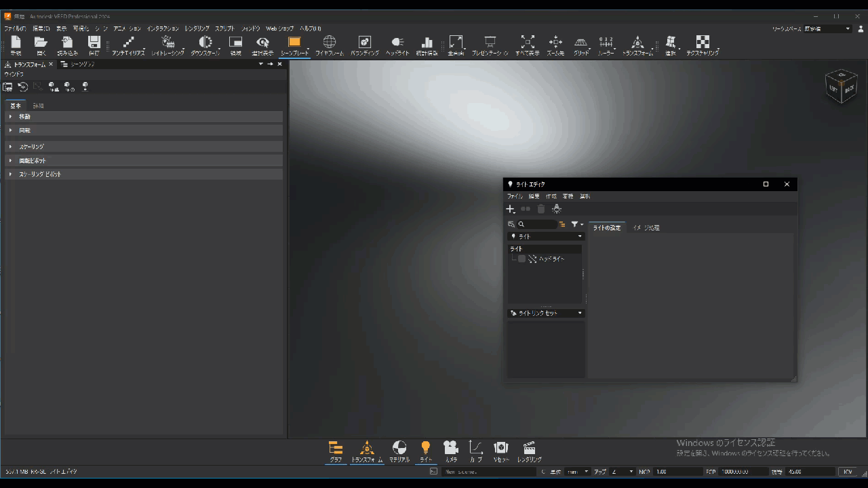The image size is (868, 488).
Task: Select the Advanced (詳細) tab in Transform panel
Action: point(38,106)
